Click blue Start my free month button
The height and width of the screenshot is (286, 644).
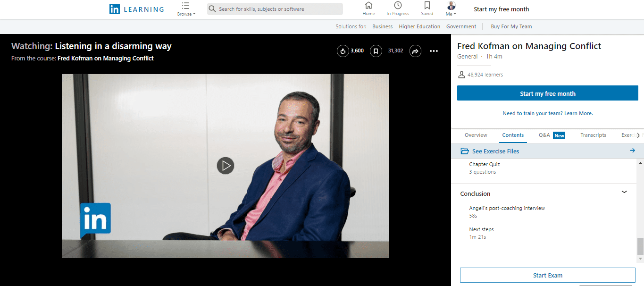(548, 93)
